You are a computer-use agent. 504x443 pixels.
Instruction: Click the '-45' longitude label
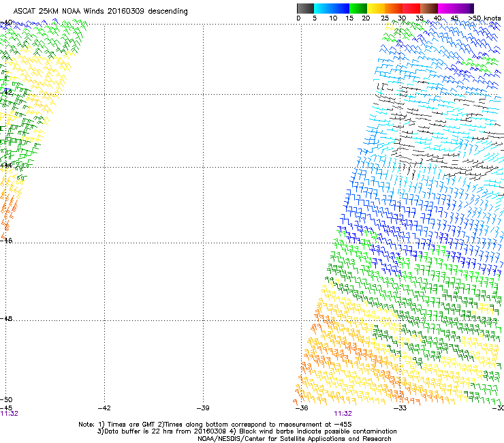[x=6, y=408]
